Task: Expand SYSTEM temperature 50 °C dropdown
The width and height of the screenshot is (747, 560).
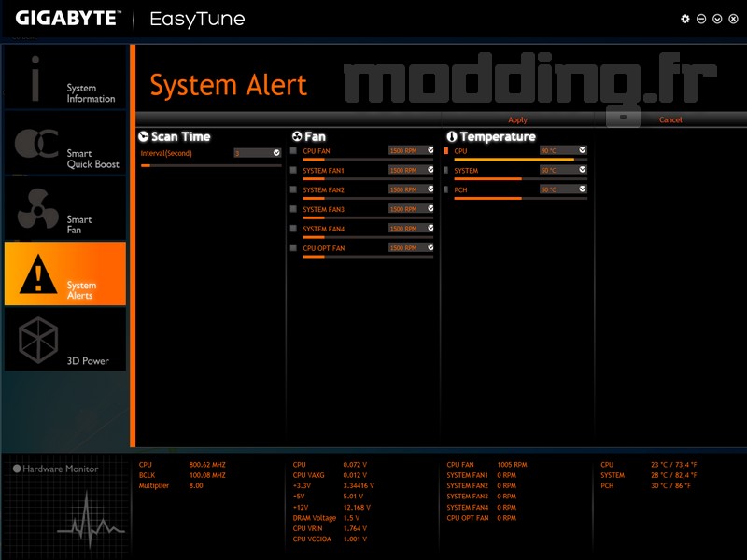Action: (x=563, y=170)
